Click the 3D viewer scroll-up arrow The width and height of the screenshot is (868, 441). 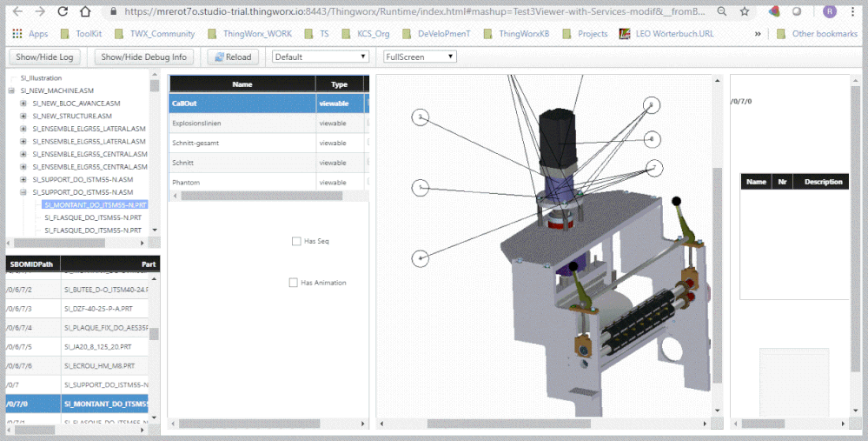[x=718, y=81]
